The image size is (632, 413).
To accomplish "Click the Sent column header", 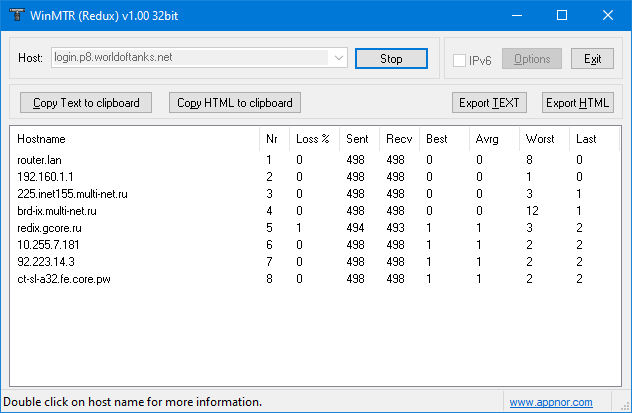I will point(359,139).
